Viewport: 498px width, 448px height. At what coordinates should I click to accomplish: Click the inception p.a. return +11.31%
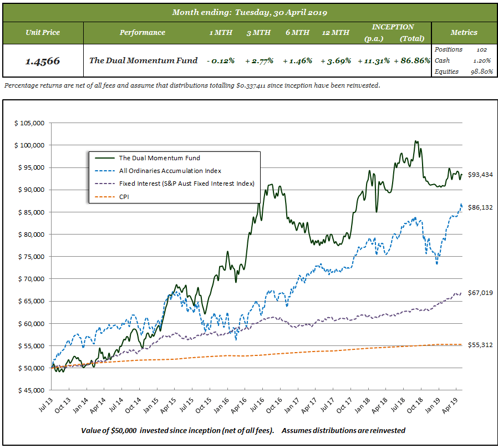(x=374, y=60)
